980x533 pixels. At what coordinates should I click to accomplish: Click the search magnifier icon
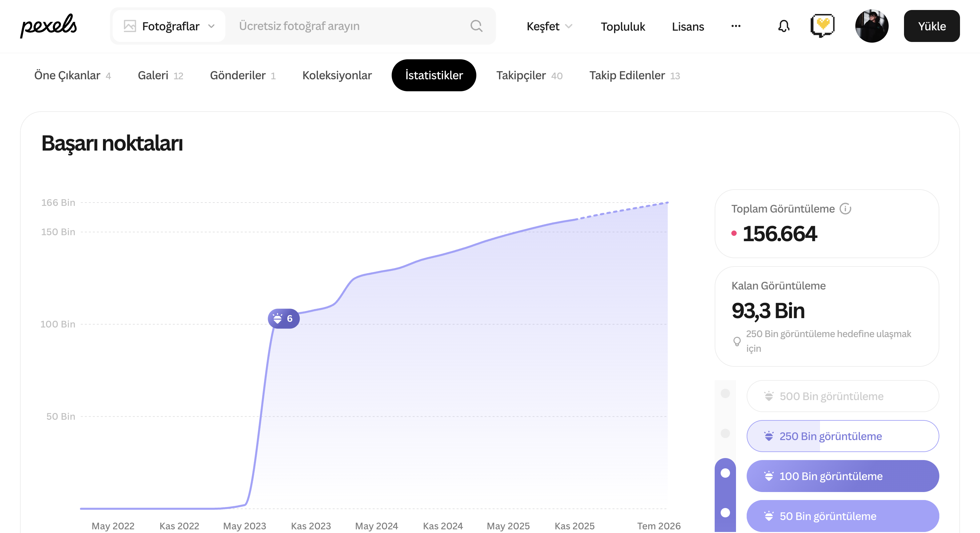click(x=476, y=26)
